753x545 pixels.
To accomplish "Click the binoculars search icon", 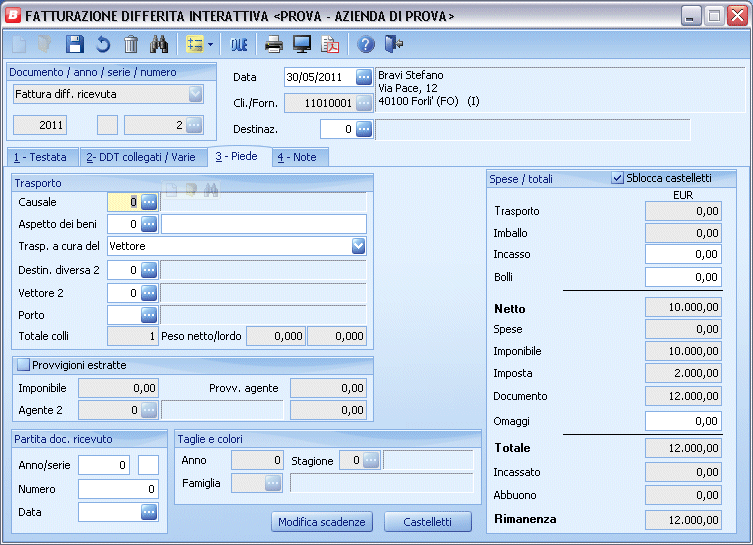I will coord(159,44).
